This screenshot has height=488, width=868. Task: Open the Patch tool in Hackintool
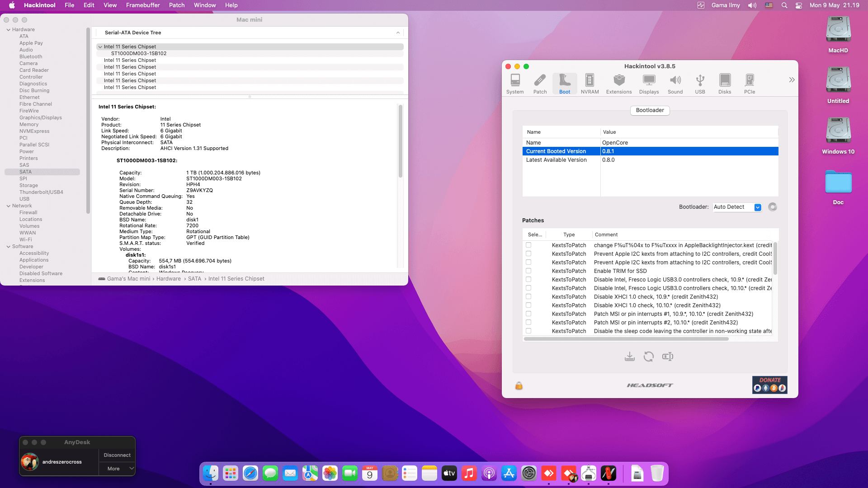[540, 84]
